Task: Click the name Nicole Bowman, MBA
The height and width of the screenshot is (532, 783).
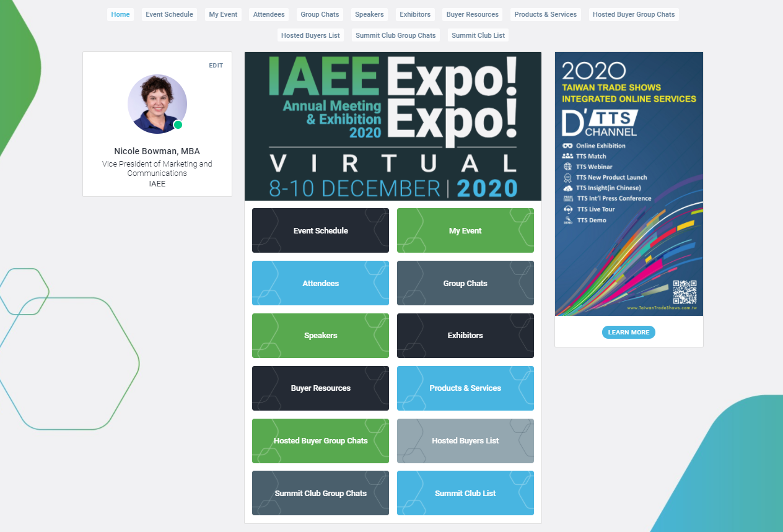Action: (x=157, y=151)
